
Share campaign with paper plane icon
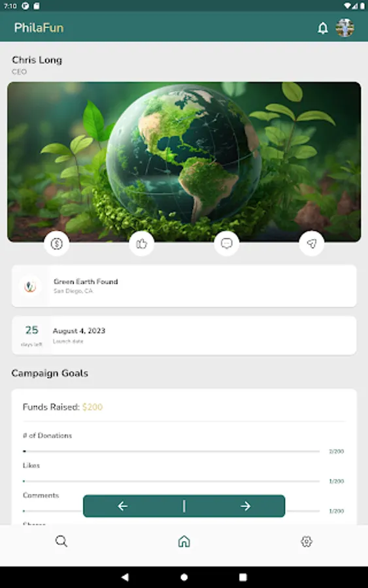311,244
